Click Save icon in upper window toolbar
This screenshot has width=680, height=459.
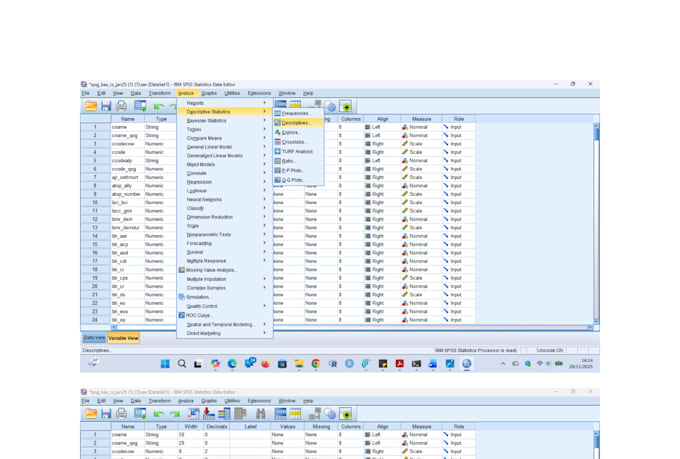click(x=106, y=106)
